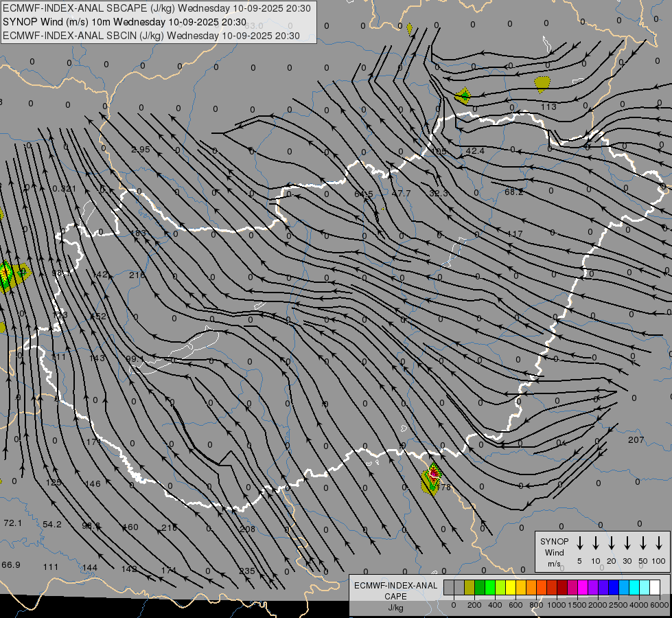The image size is (672, 618).
Task: Select the magenta swatch in CAPE legend
Action: pos(583,587)
